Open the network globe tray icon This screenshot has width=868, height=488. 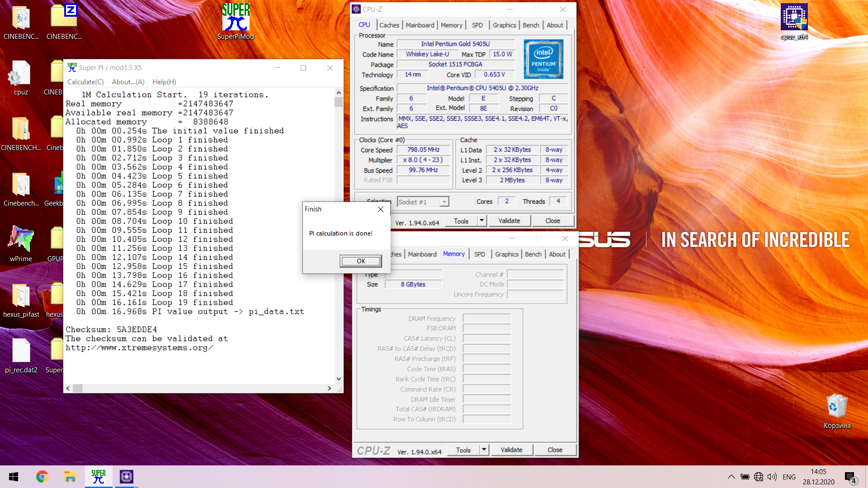[759, 477]
